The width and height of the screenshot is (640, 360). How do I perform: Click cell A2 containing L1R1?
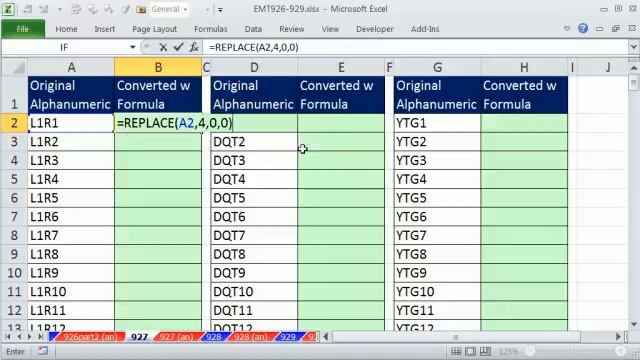[71, 123]
